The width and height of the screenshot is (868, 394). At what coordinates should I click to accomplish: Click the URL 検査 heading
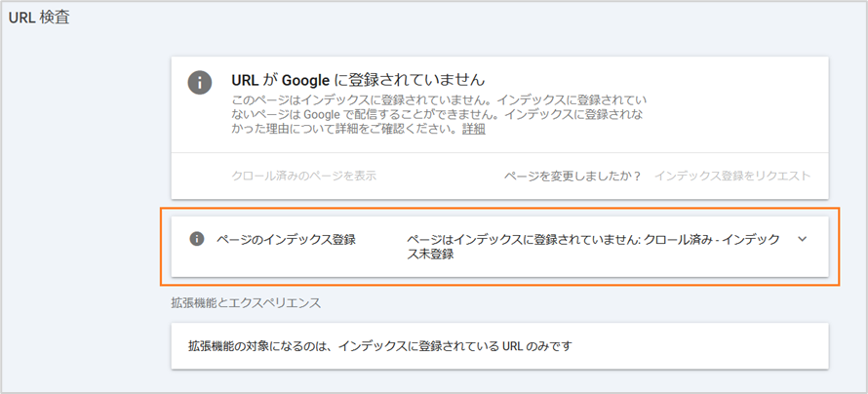click(38, 18)
